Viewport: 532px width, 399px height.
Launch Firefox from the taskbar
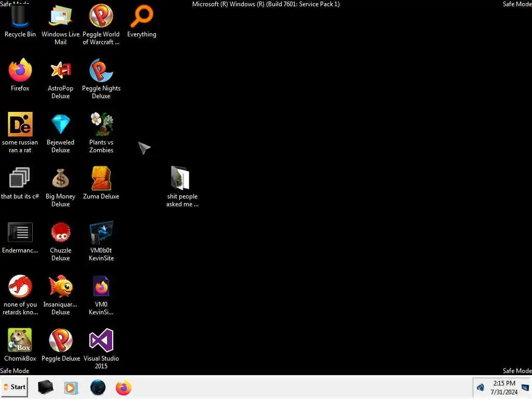pos(124,388)
